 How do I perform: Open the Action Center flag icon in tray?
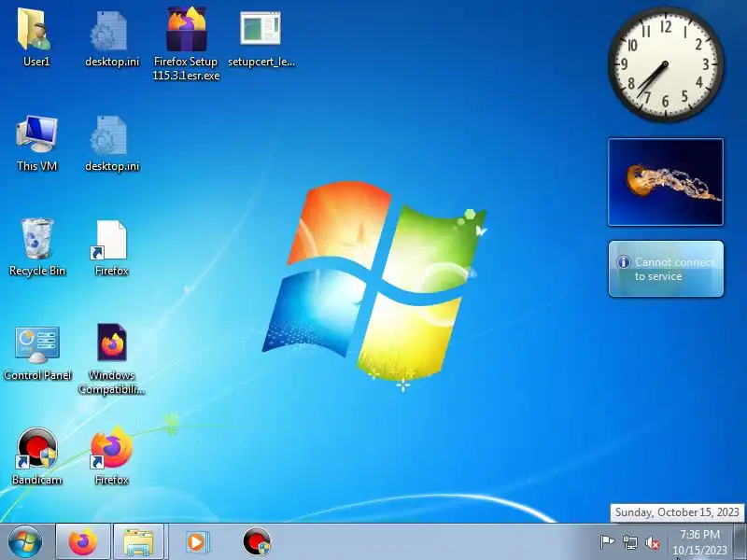click(606, 542)
